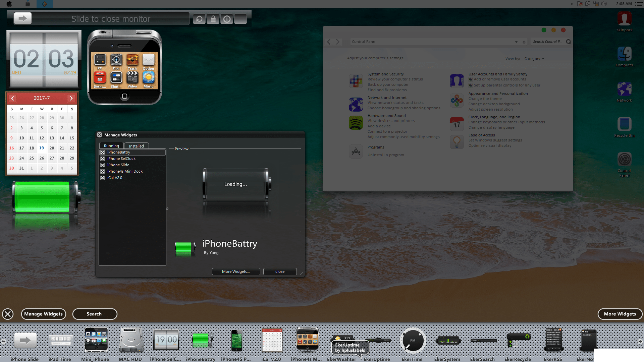Go to next month in calendar widget
This screenshot has height=362, width=644.
71,98
